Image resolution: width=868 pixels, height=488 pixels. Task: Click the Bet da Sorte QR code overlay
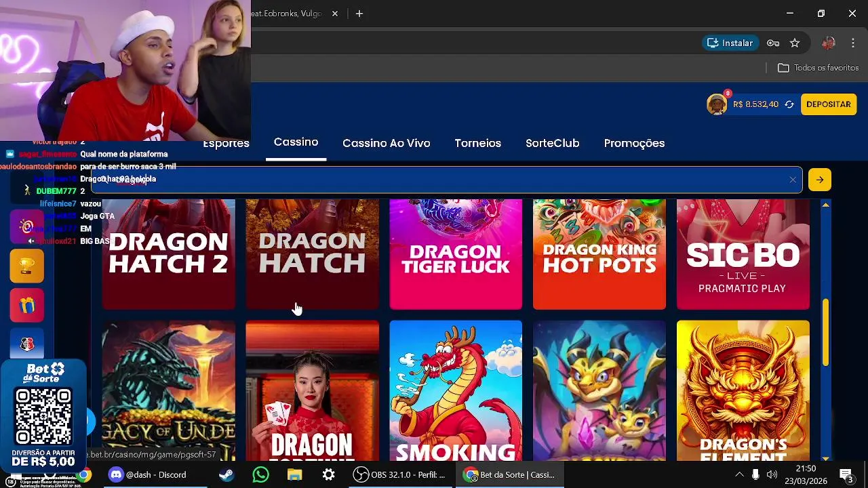pyautogui.click(x=43, y=417)
